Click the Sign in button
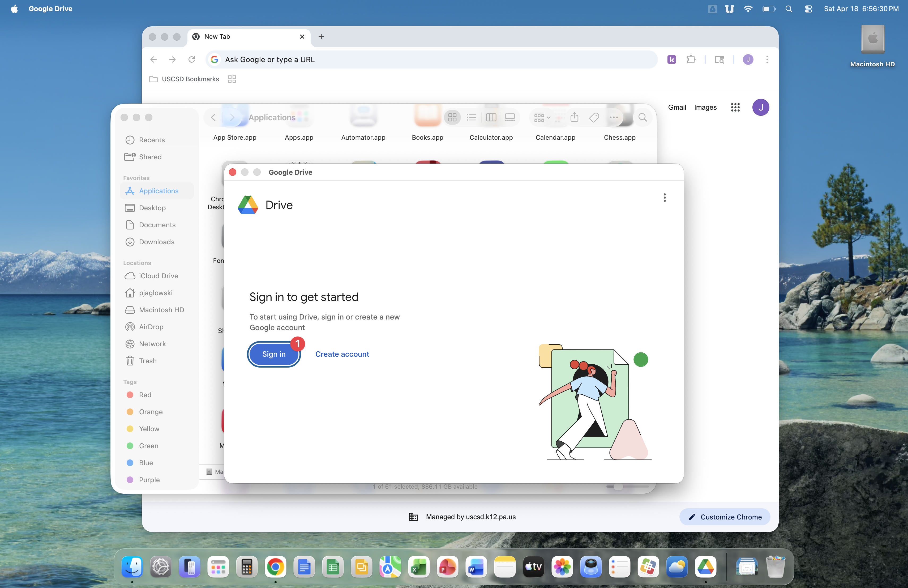The height and width of the screenshot is (588, 908). tap(273, 354)
